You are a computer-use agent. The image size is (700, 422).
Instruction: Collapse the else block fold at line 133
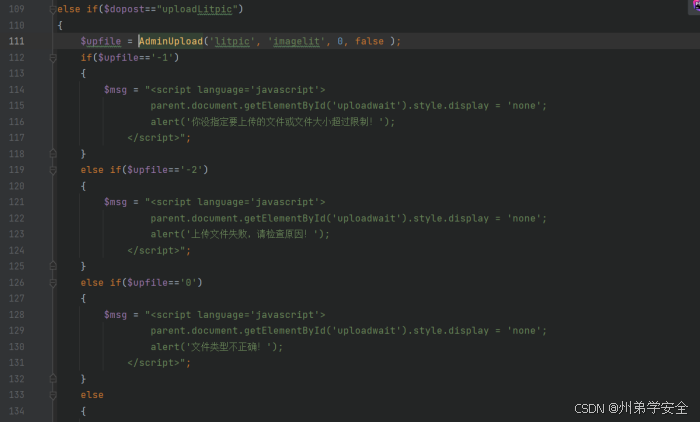[x=53, y=395]
